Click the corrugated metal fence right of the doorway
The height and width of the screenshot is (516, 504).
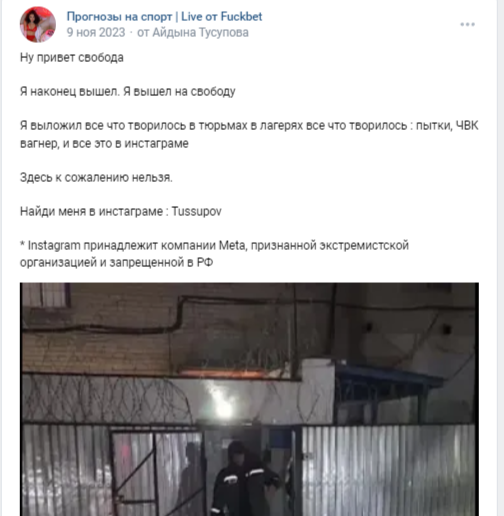(388, 470)
